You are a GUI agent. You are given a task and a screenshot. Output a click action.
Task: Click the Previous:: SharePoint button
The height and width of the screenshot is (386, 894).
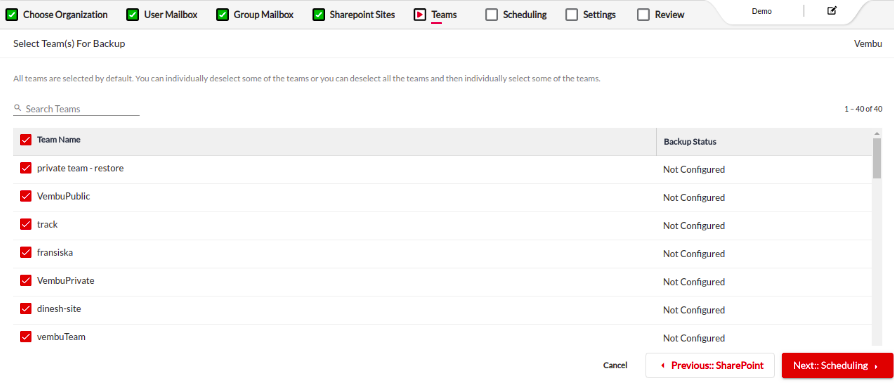pyautogui.click(x=710, y=365)
